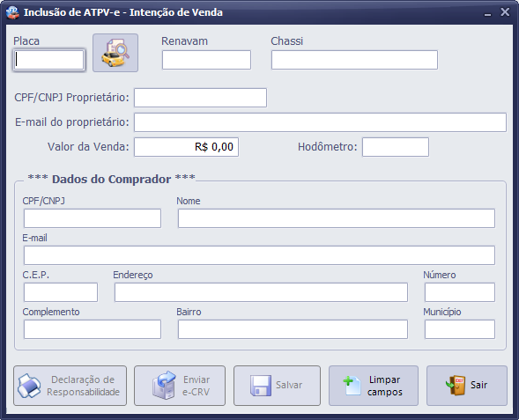This screenshot has width=519, height=420.
Task: Minimize the ATPV-e window
Action: tap(487, 13)
